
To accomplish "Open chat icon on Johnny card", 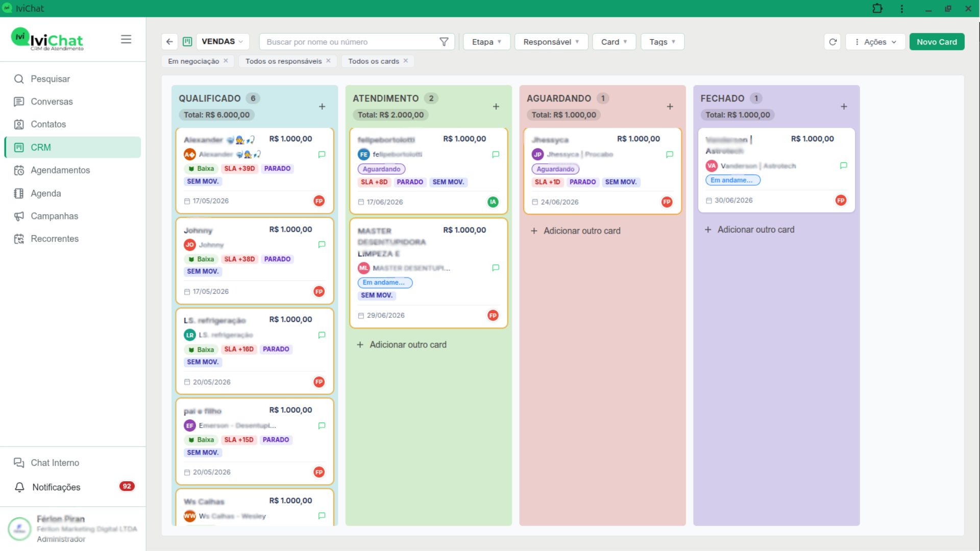I will [322, 245].
